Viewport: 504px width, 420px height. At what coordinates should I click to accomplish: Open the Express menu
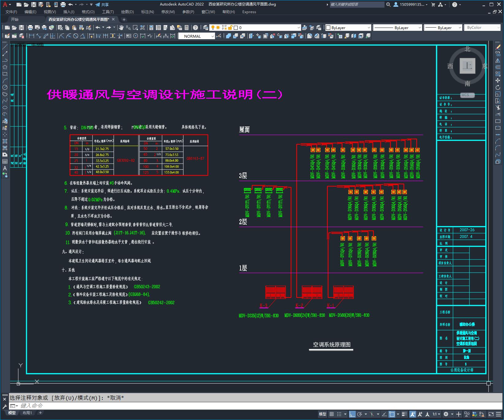[x=249, y=12]
